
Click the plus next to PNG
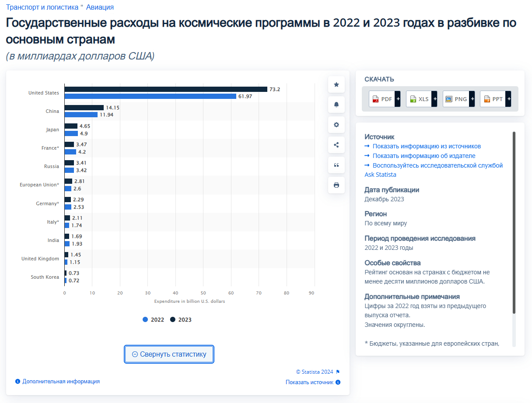pyautogui.click(x=472, y=99)
